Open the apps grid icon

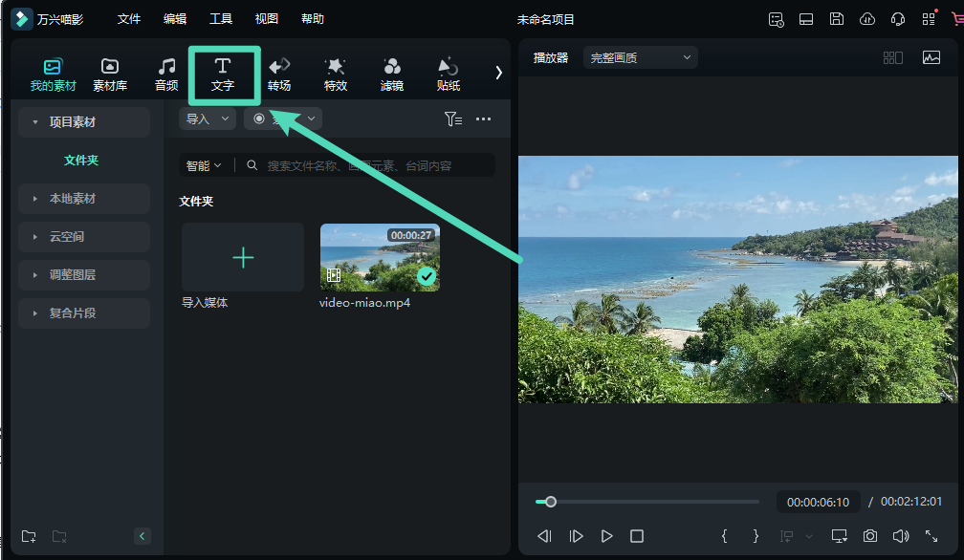[929, 19]
